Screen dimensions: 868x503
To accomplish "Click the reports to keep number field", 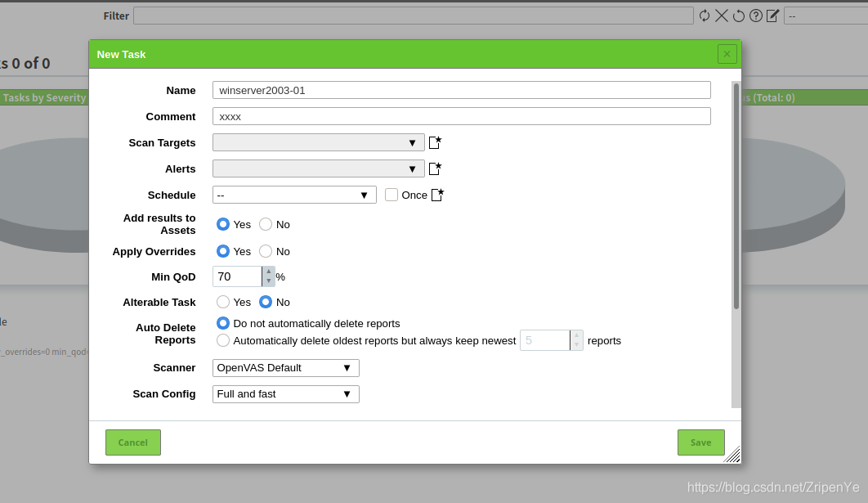I will [x=545, y=340].
